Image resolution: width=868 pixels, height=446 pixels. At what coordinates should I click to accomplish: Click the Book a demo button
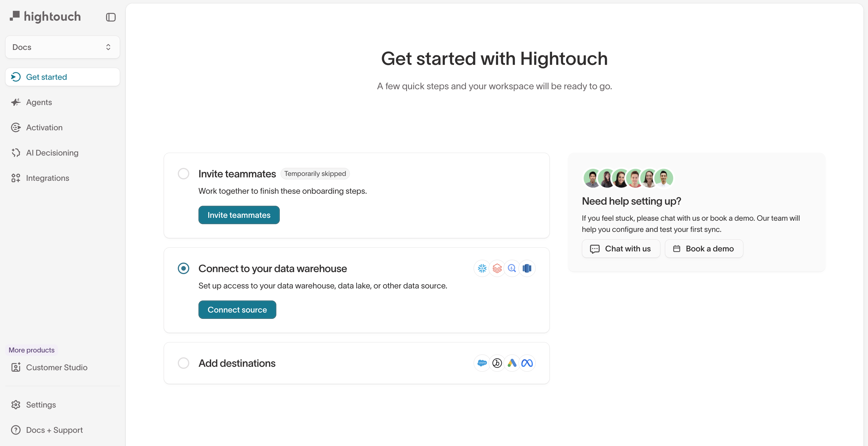coord(704,249)
